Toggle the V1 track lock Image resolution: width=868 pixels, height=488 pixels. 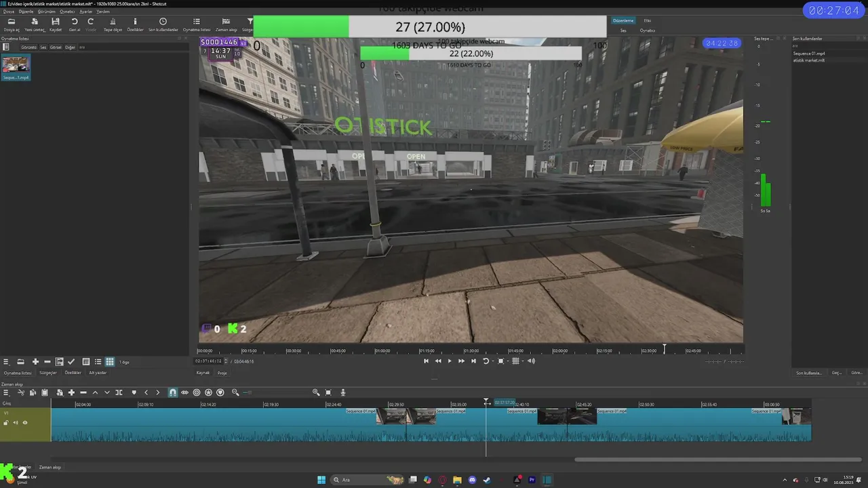[x=6, y=423]
